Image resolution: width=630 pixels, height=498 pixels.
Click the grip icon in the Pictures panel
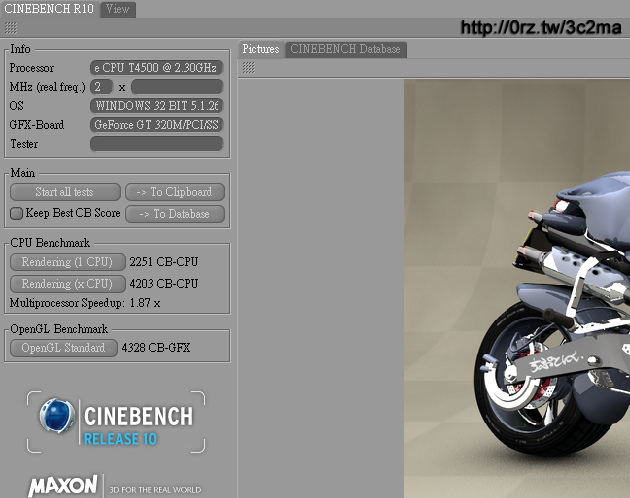[x=249, y=68]
